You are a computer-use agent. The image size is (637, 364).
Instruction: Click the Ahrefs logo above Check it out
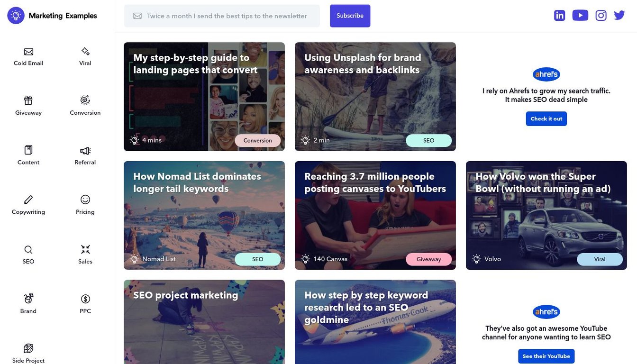click(546, 74)
